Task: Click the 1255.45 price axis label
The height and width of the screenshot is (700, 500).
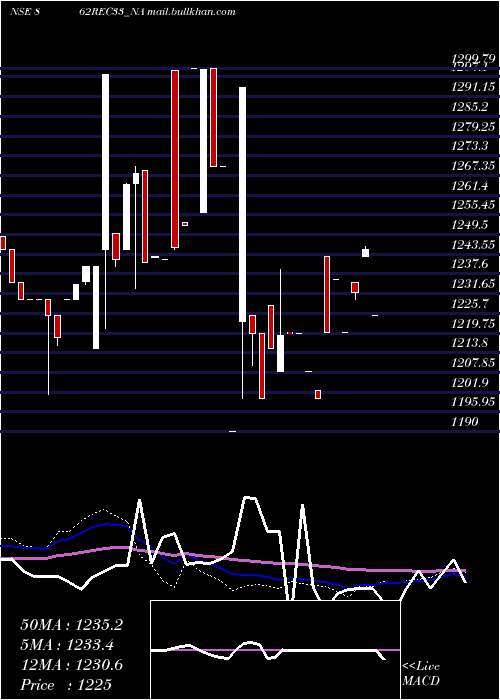Action: (x=473, y=205)
